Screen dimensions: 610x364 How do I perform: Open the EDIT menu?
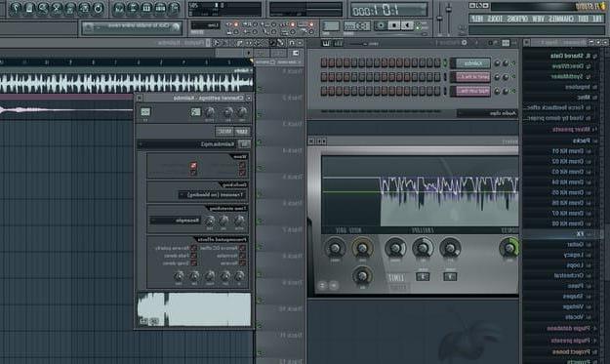pyautogui.click(x=583, y=19)
